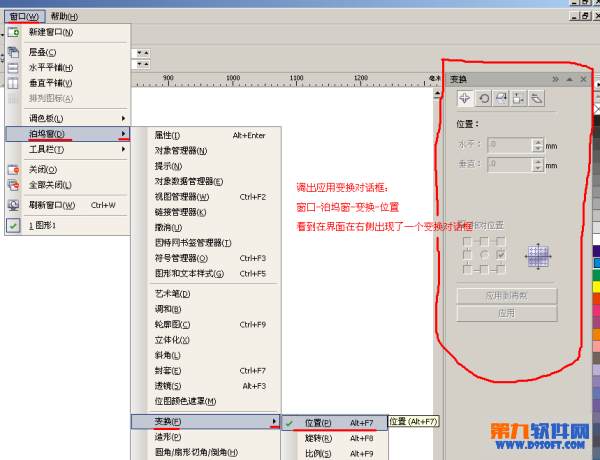Choose 符号管理器(O) menu item
The width and height of the screenshot is (600, 460).
click(207, 258)
